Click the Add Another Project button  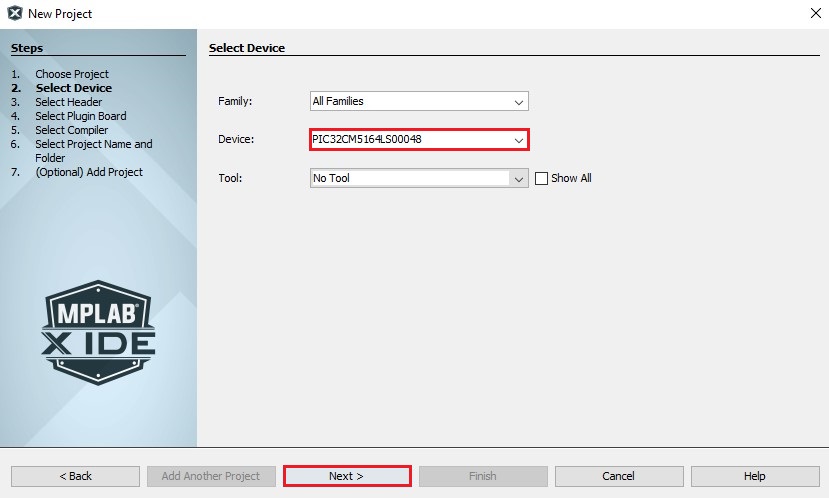[210, 476]
